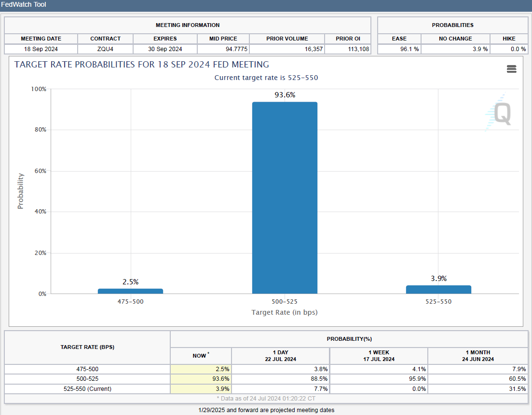The width and height of the screenshot is (532, 415).
Task: Click the 1 week 0.0% cell
Action: (379, 388)
